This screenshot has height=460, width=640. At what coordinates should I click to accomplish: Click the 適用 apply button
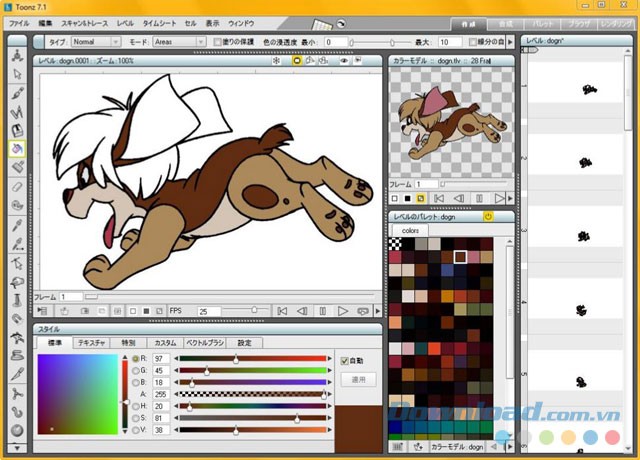pyautogui.click(x=358, y=380)
